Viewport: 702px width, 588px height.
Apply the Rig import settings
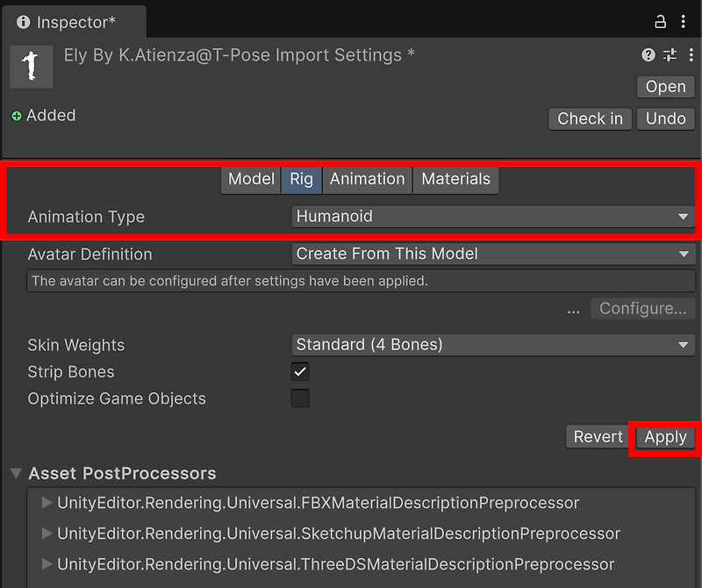point(665,437)
